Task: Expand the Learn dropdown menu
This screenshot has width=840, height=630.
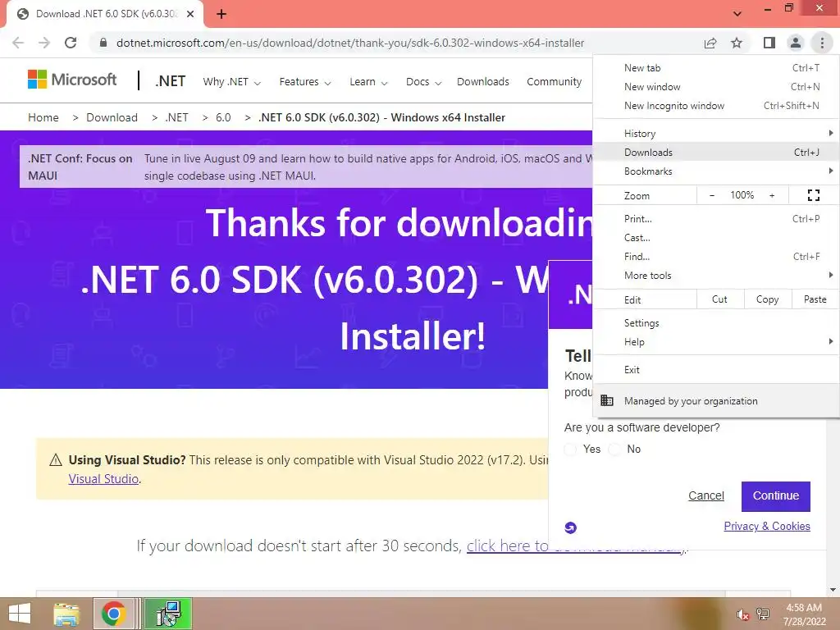Action: point(368,82)
